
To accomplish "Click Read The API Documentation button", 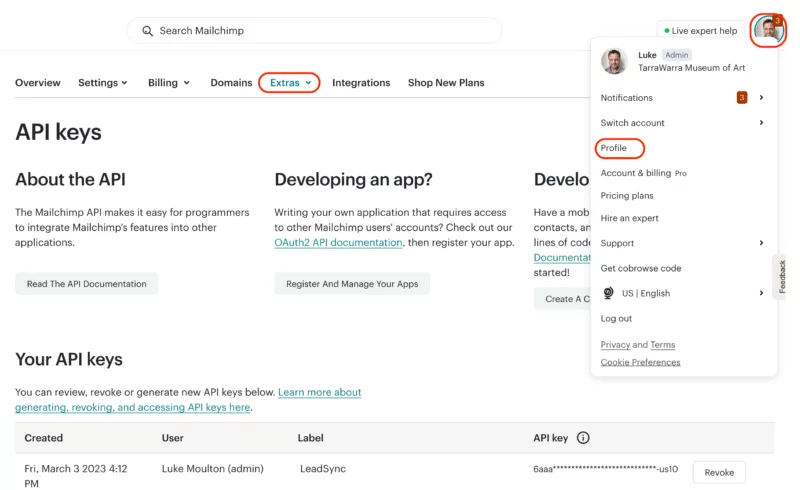I will (x=86, y=284).
